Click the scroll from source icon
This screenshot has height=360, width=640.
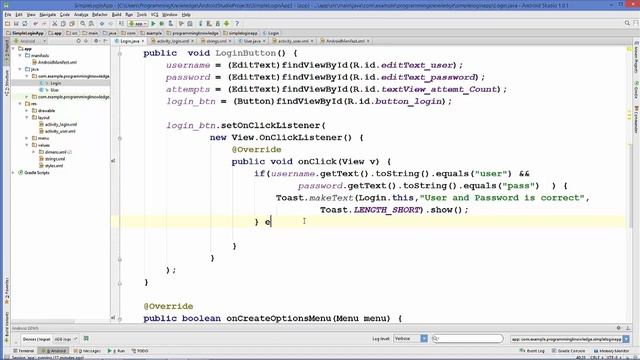coord(78,41)
